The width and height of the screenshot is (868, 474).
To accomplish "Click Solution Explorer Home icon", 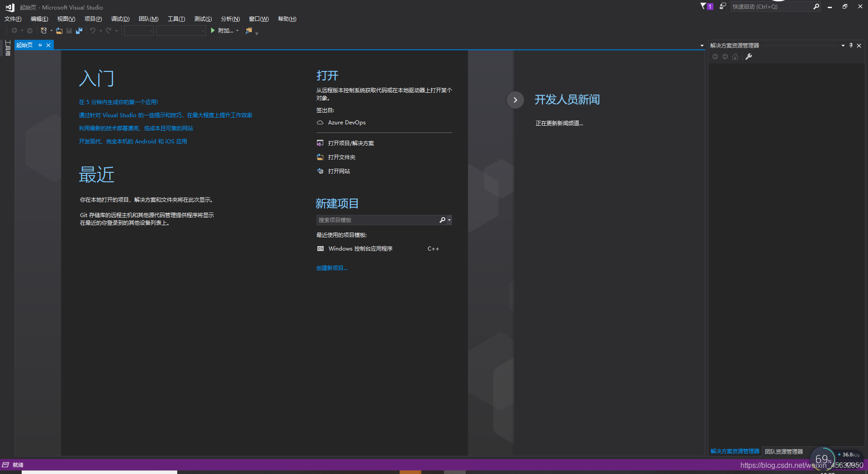I will point(735,57).
